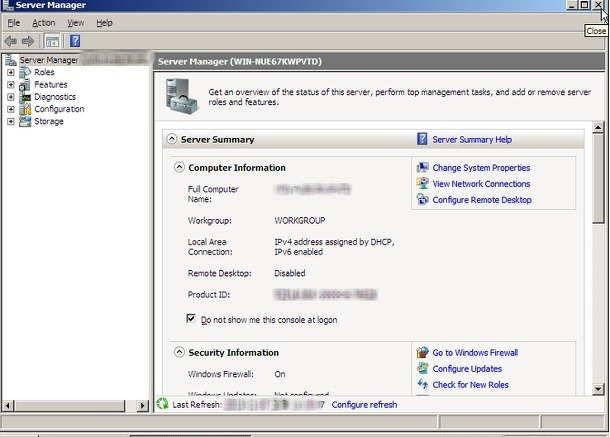The width and height of the screenshot is (610, 437).
Task: Click the Back arrow toolbar icon
Action: tap(11, 41)
